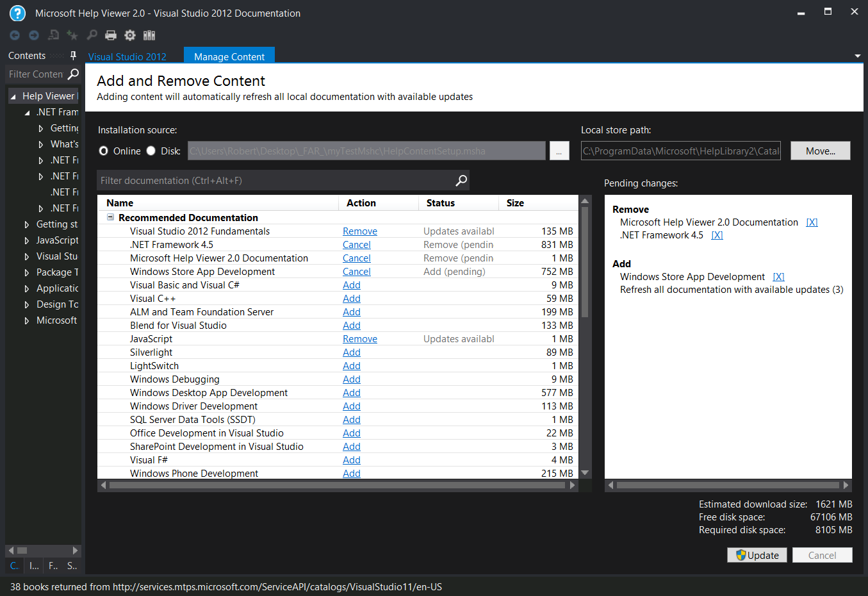Click the Help Viewer question-mark logo
Viewport: 868px width, 596px height.
(17, 13)
